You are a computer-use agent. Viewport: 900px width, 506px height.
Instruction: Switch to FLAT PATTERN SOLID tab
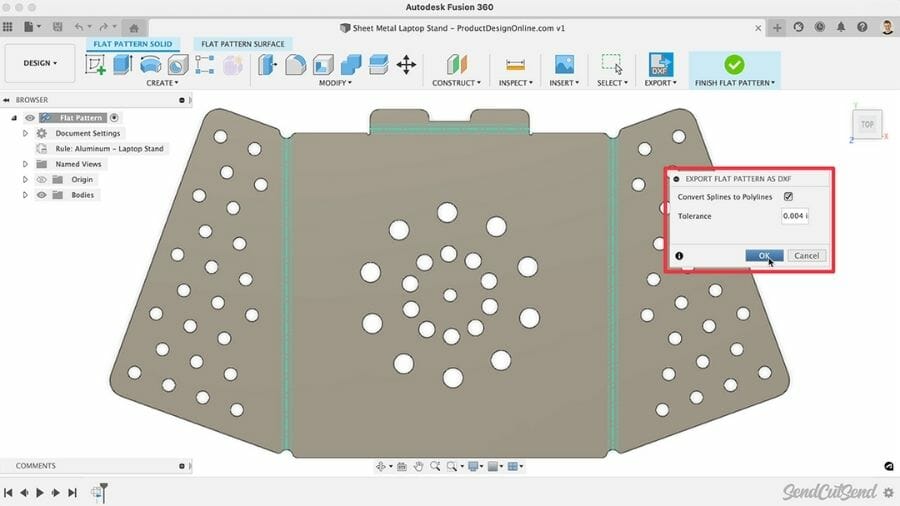coord(133,44)
